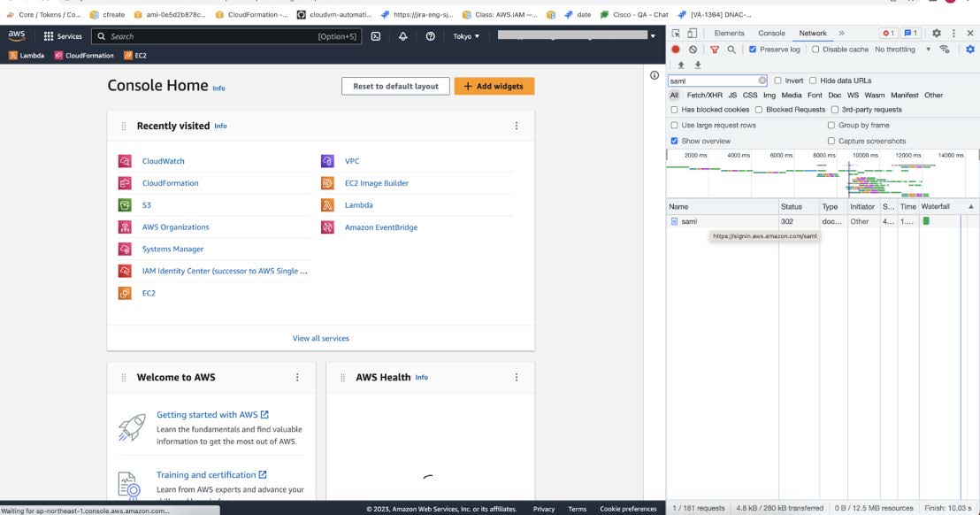This screenshot has width=980, height=515.
Task: Click the Amazon EventBridge service icon
Action: point(327,227)
